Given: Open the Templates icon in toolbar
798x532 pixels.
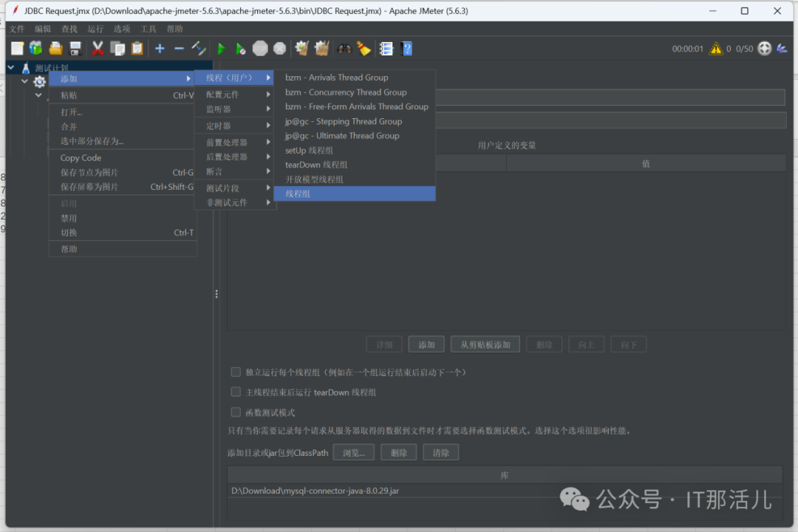Looking at the screenshot, I should tap(35, 48).
